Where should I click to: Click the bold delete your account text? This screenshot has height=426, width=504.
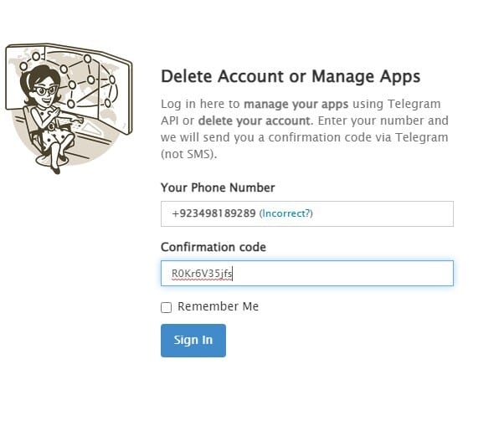[x=255, y=121]
